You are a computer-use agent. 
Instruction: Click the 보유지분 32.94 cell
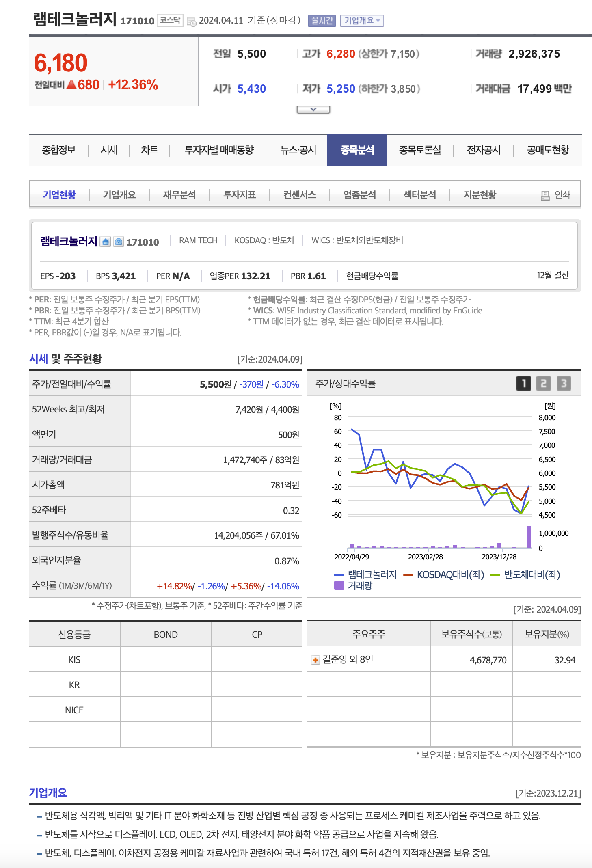point(565,660)
